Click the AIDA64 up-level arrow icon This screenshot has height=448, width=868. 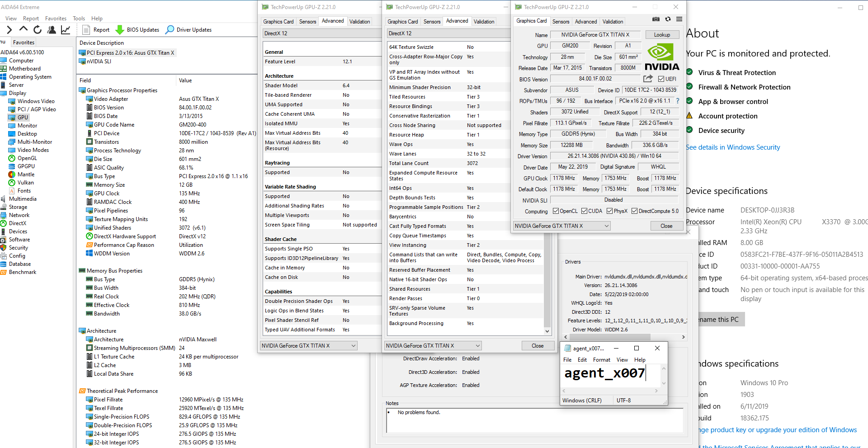[x=24, y=29]
